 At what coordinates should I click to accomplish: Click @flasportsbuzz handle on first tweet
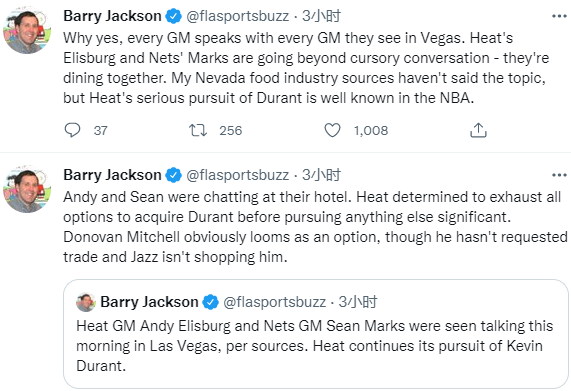pos(237,16)
